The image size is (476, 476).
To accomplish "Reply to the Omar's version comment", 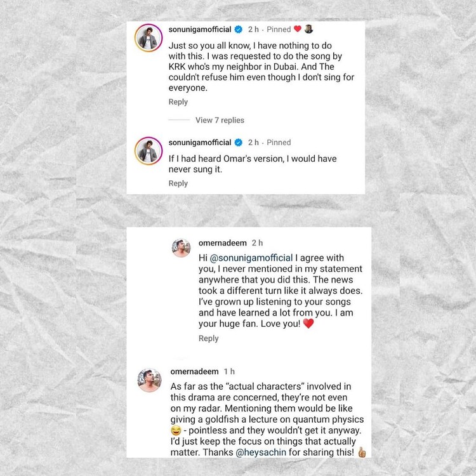I will 178,183.
